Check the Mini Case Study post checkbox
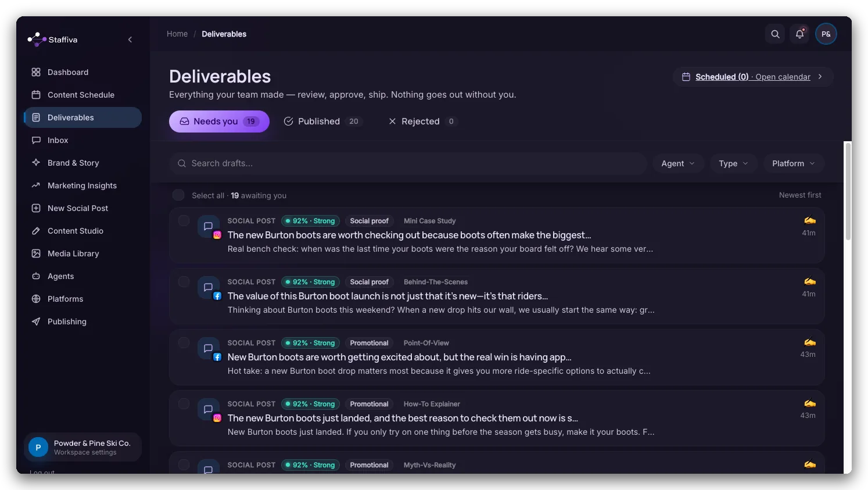 (x=184, y=221)
